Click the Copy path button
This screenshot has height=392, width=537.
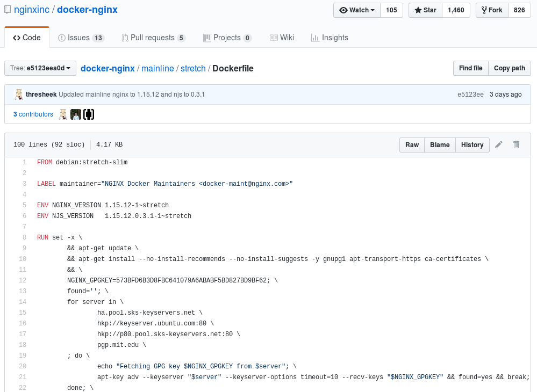509,68
